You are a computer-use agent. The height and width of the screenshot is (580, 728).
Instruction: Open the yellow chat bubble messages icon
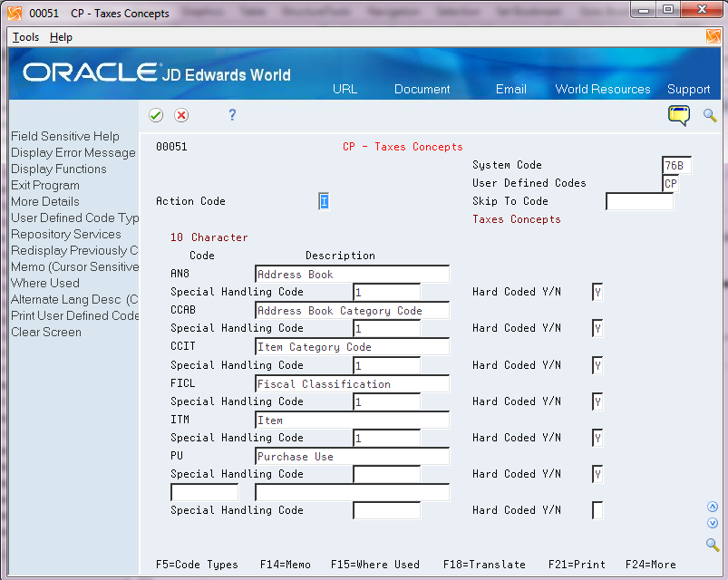click(x=679, y=115)
